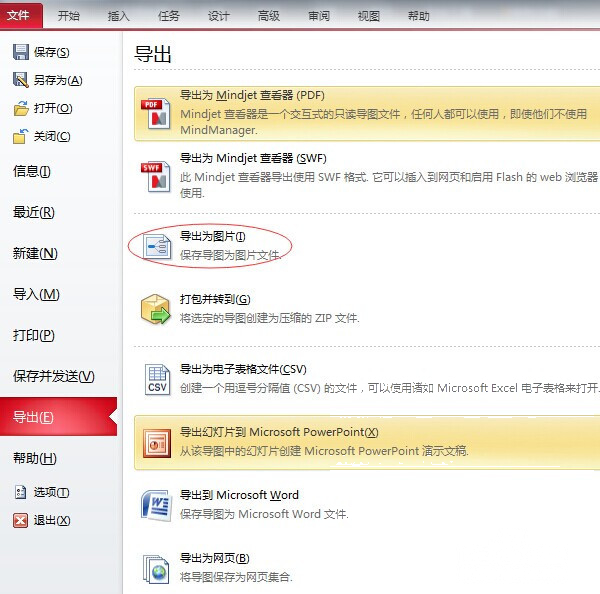Click 打包并转到(G) option
This screenshot has height=594, width=600.
coord(215,299)
